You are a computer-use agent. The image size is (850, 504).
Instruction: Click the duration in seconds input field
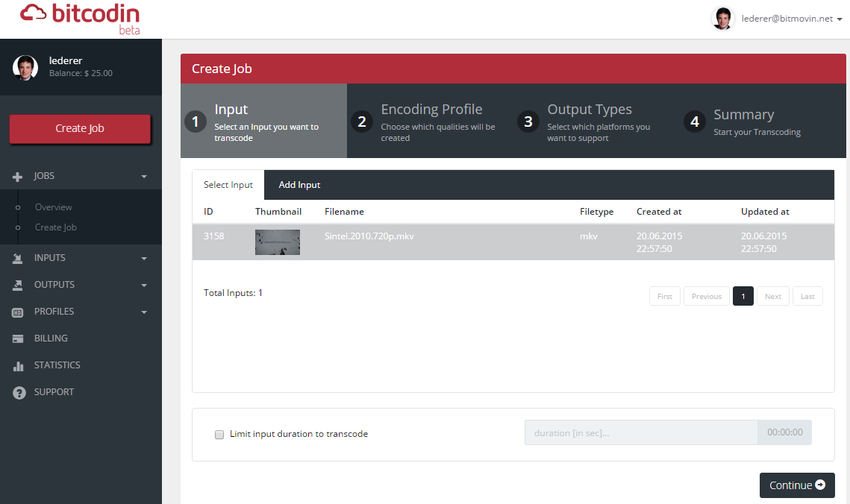tap(641, 432)
